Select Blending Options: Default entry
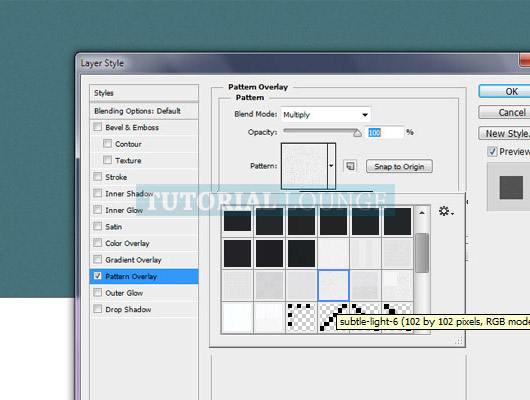 (x=144, y=111)
